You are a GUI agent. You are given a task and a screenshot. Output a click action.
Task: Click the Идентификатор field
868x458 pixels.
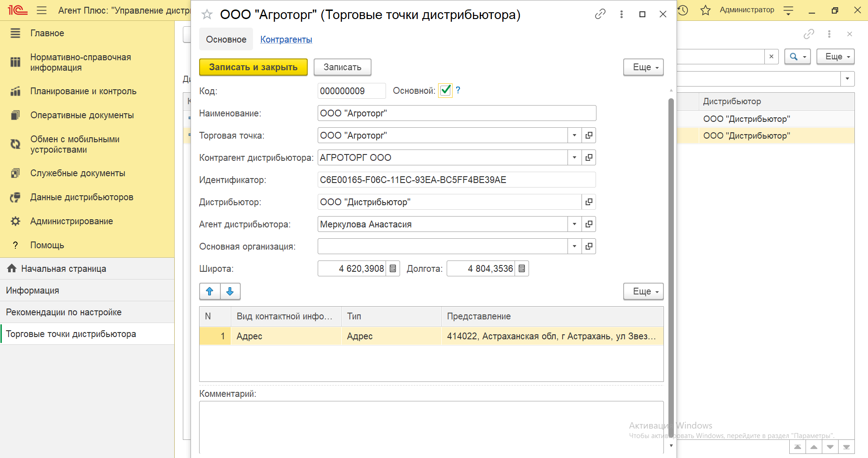coord(457,180)
